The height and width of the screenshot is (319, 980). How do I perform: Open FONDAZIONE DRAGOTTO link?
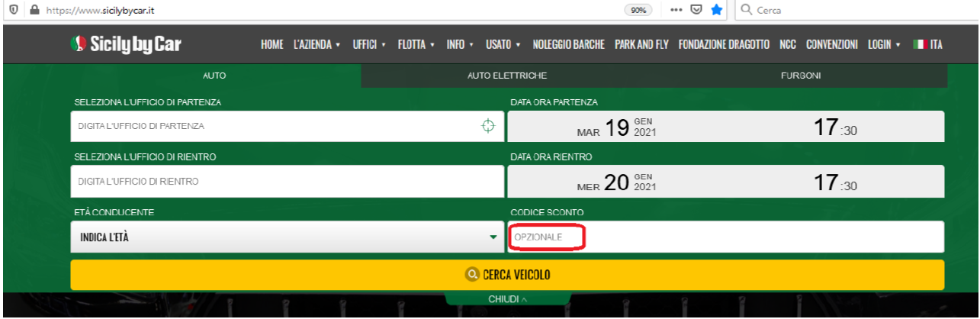point(724,44)
